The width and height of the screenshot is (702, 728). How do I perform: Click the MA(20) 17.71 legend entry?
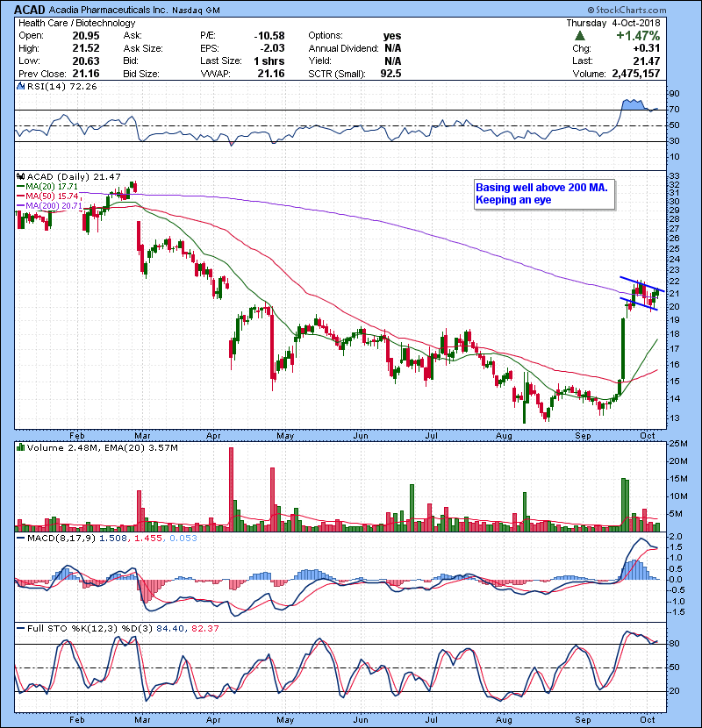click(x=48, y=187)
